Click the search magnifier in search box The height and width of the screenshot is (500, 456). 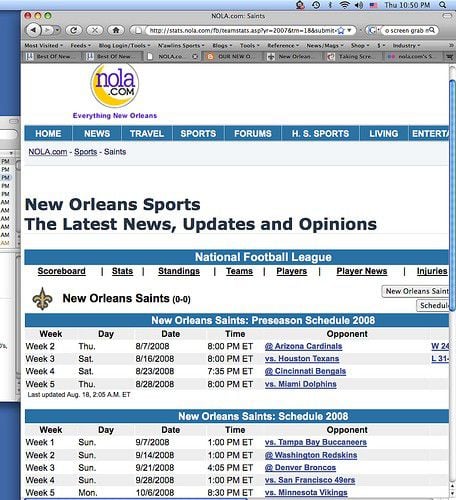click(432, 30)
